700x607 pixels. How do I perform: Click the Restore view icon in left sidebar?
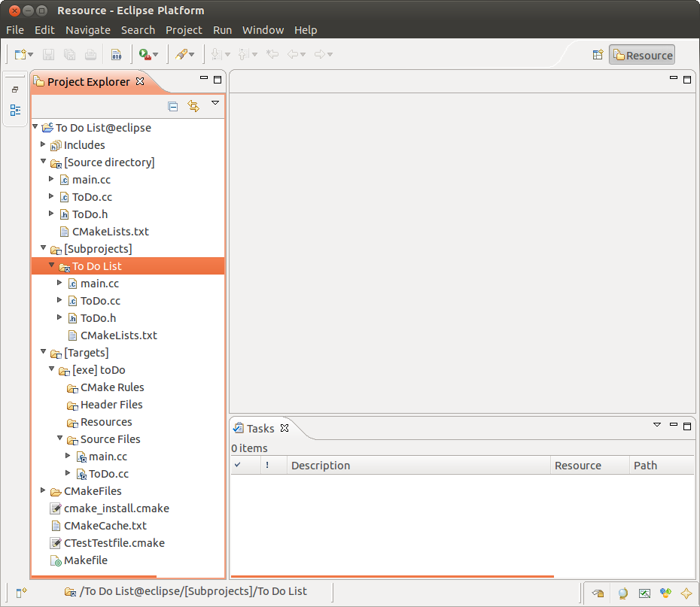(x=15, y=90)
